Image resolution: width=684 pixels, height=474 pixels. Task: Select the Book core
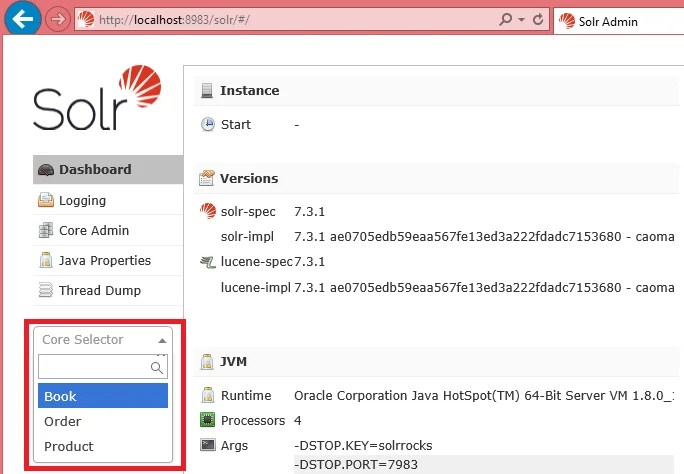[x=103, y=396]
